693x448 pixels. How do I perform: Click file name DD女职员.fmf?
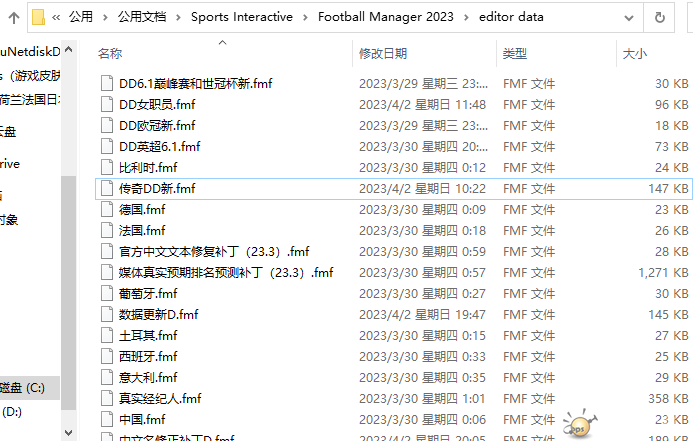tap(157, 104)
